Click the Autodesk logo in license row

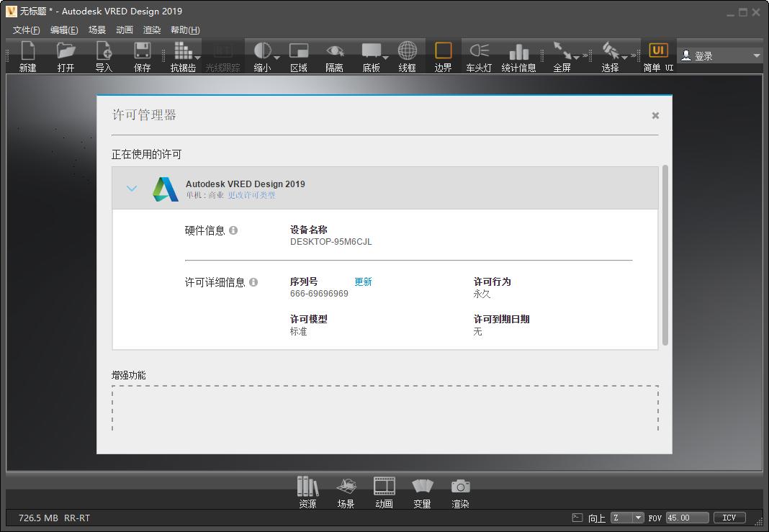click(x=166, y=189)
